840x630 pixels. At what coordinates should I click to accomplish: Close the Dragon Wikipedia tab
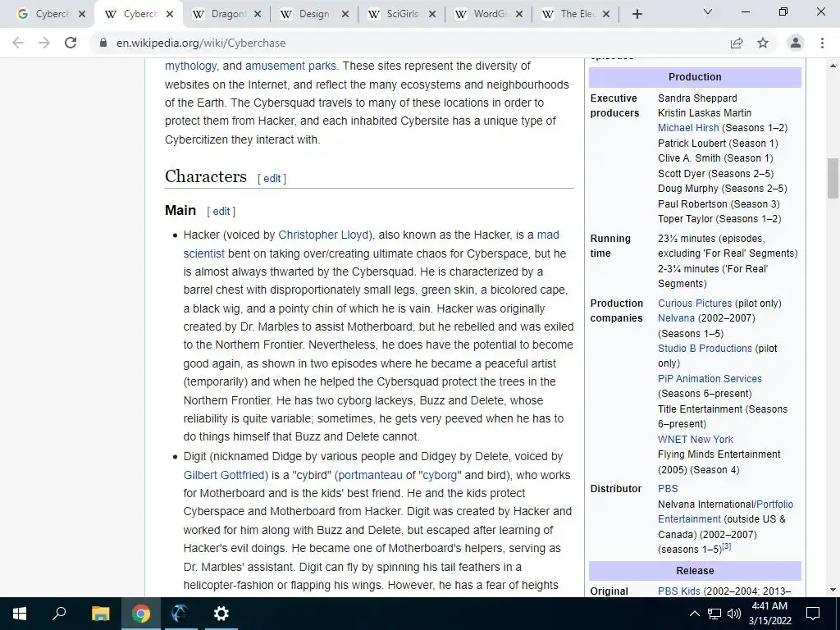(x=258, y=15)
